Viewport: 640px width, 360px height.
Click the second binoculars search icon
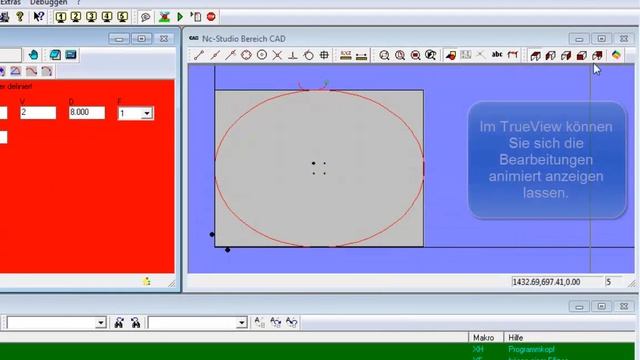[x=136, y=322]
